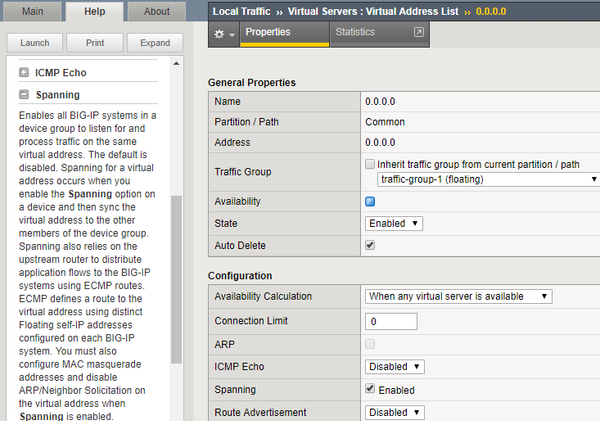Toggle the ARP checkbox
Image resolution: width=600 pixels, height=421 pixels.
(x=370, y=344)
